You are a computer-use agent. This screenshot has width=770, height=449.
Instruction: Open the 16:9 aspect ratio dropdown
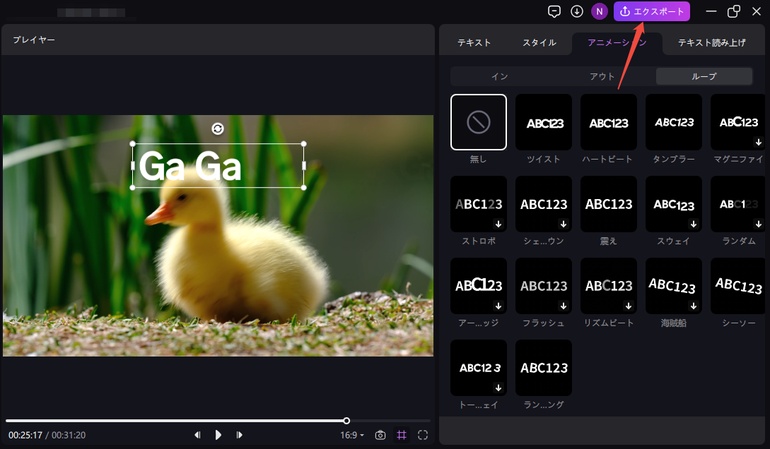(x=352, y=435)
